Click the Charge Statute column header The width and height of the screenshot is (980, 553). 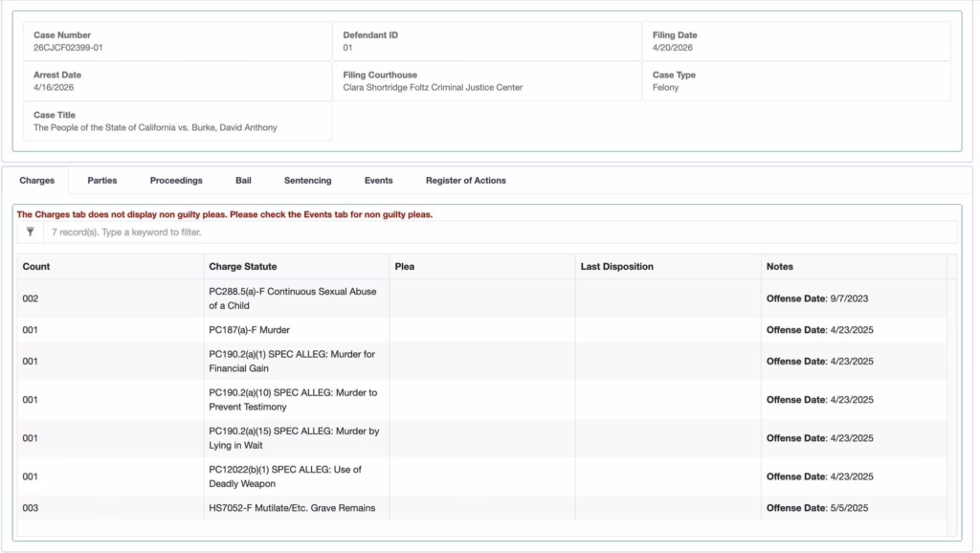tap(242, 266)
